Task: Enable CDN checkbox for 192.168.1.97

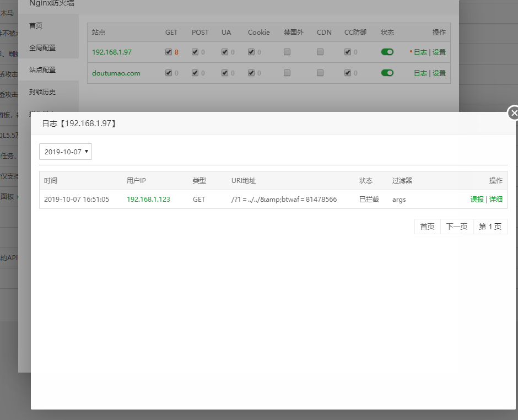Action: click(320, 52)
